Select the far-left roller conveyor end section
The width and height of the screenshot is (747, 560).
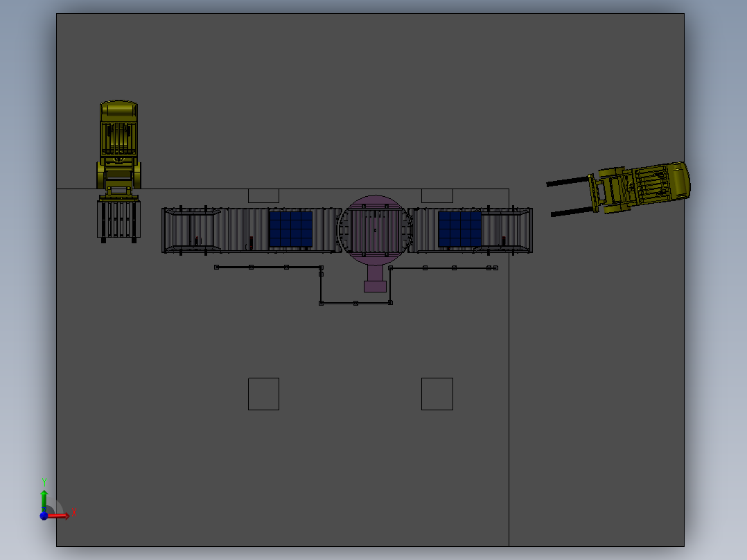[191, 229]
